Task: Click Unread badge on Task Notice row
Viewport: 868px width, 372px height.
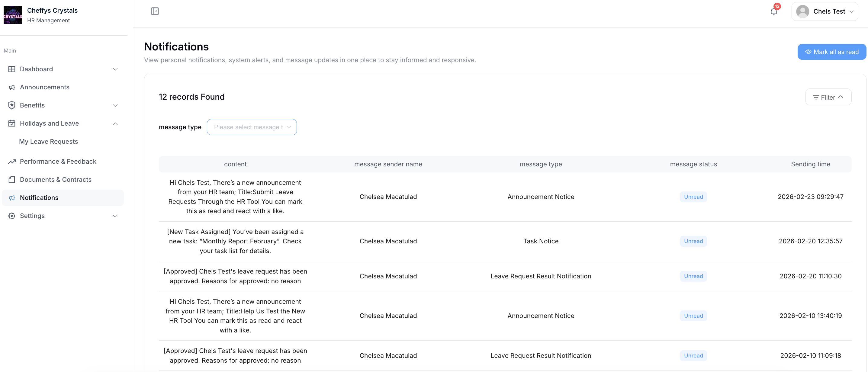Action: [693, 241]
